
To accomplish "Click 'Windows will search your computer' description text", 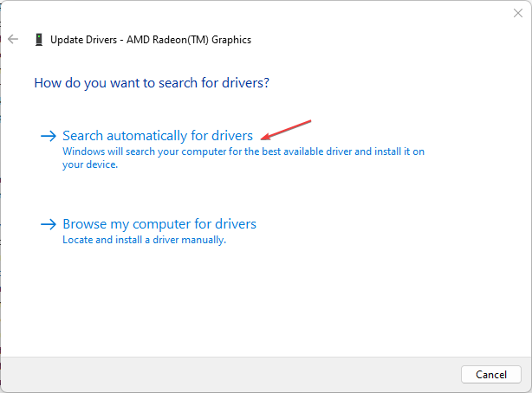I will [243, 158].
